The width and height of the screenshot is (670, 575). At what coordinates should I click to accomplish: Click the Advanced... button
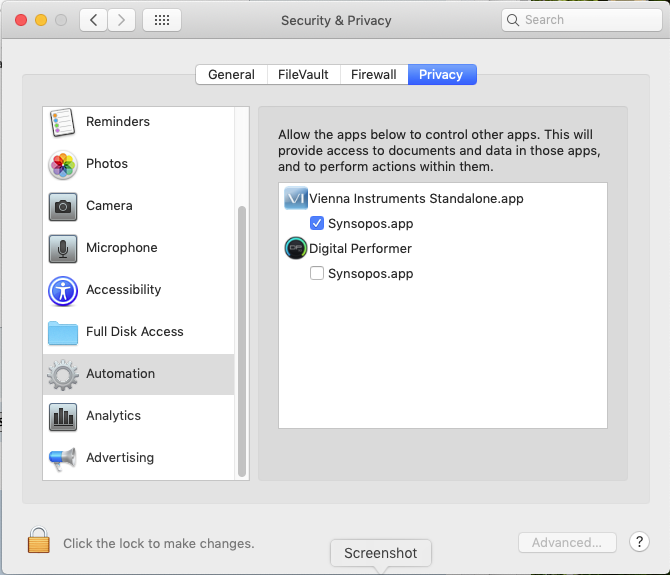[567, 543]
